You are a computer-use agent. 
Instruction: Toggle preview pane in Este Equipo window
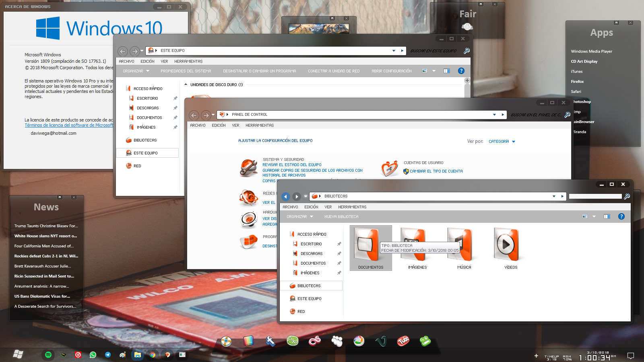tap(446, 71)
